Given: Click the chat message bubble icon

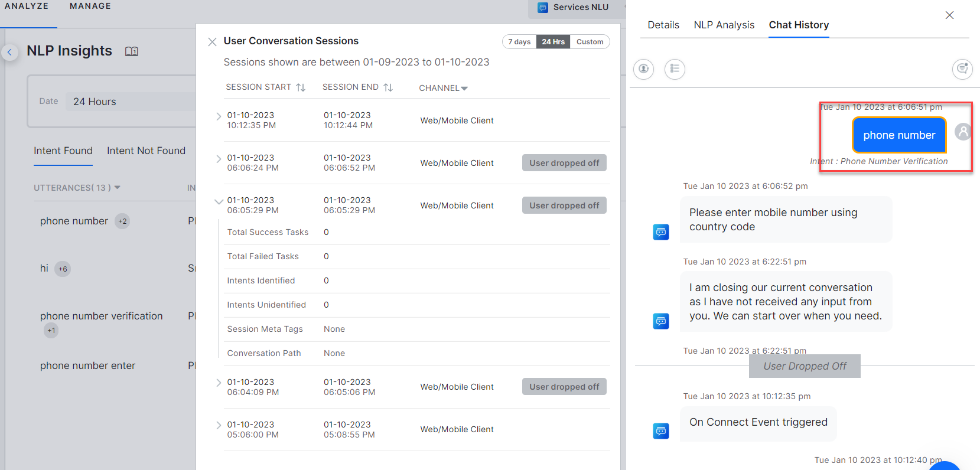Looking at the screenshot, I should pos(962,69).
